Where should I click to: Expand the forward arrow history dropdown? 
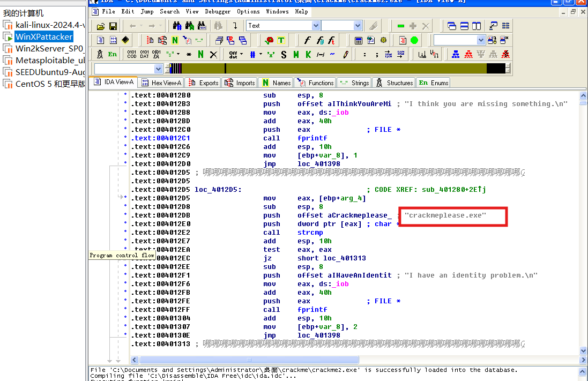coord(160,26)
